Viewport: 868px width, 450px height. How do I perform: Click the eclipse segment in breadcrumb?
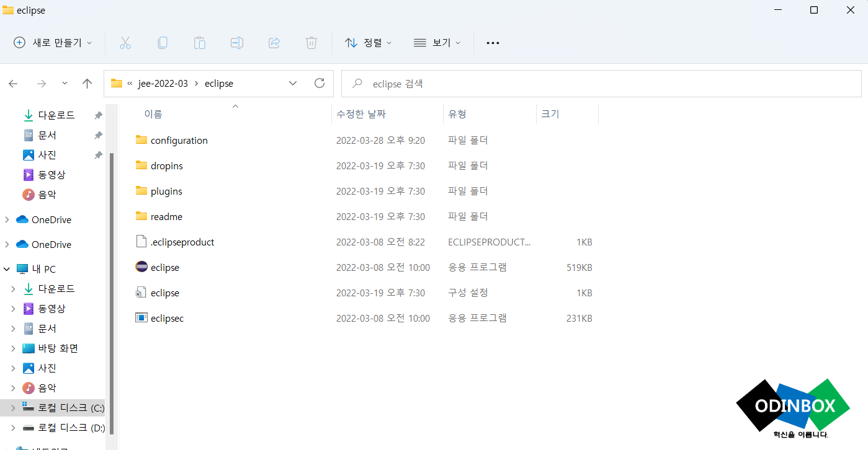219,83
